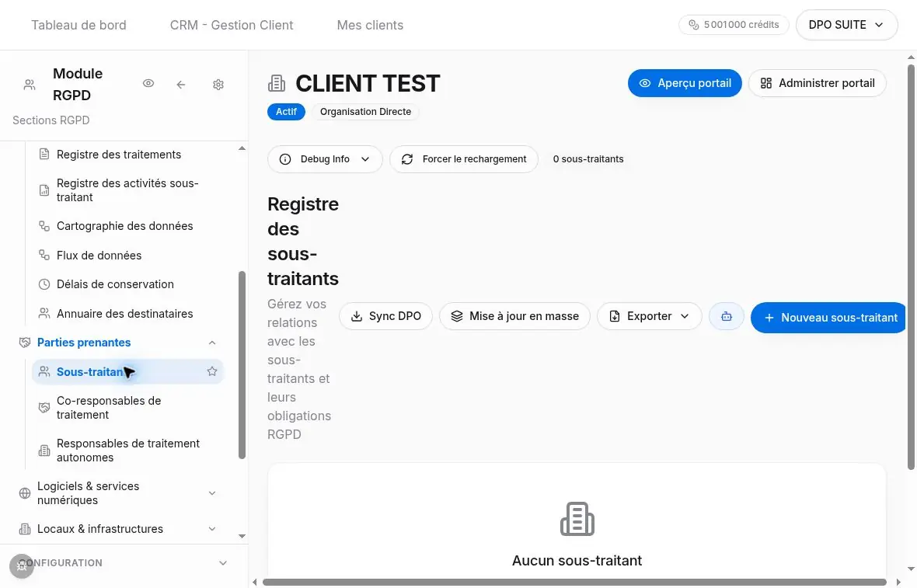This screenshot has height=588, width=917.
Task: Click Forcer le rechargement button
Action: (464, 159)
